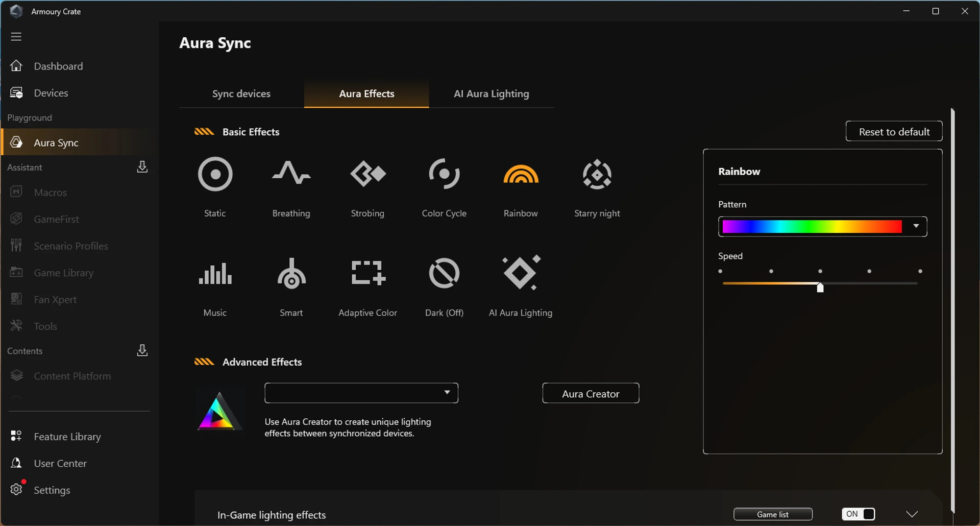
Task: Pick the Smart effect icon
Action: (291, 273)
